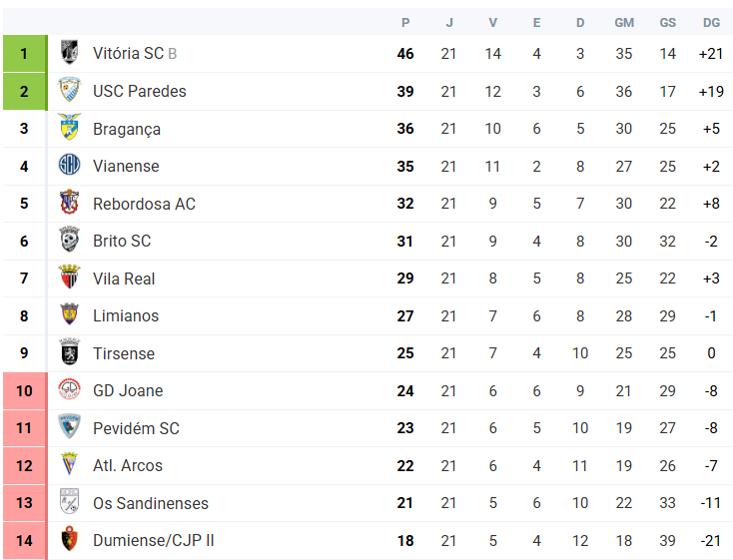Sort table by V wins column
Viewport: 733px width, 560px height.
click(x=492, y=22)
